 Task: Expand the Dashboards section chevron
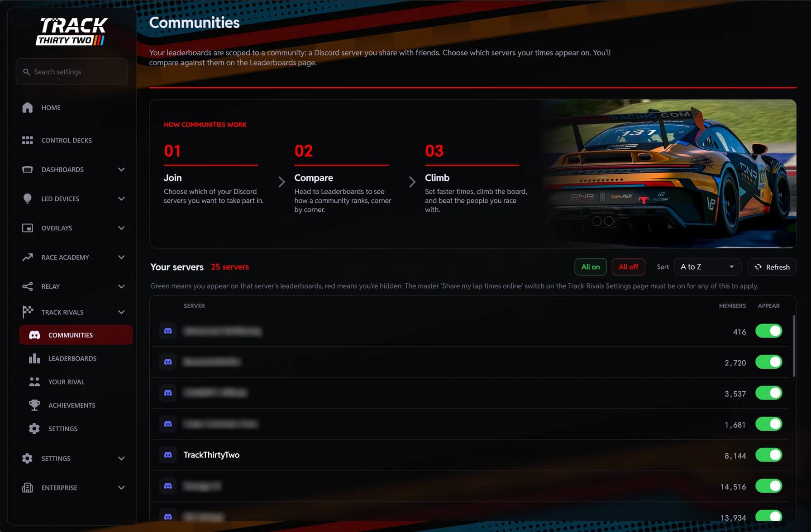[x=121, y=170]
